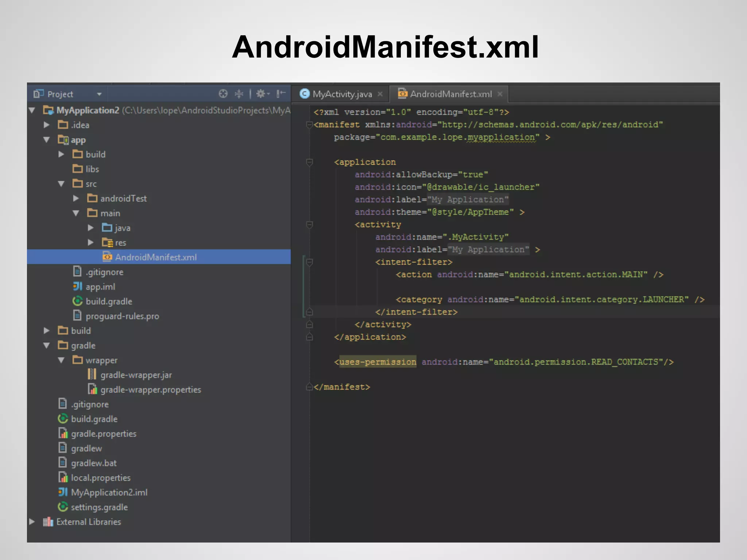Click the package name com.example.lope.myapplication

[458, 137]
